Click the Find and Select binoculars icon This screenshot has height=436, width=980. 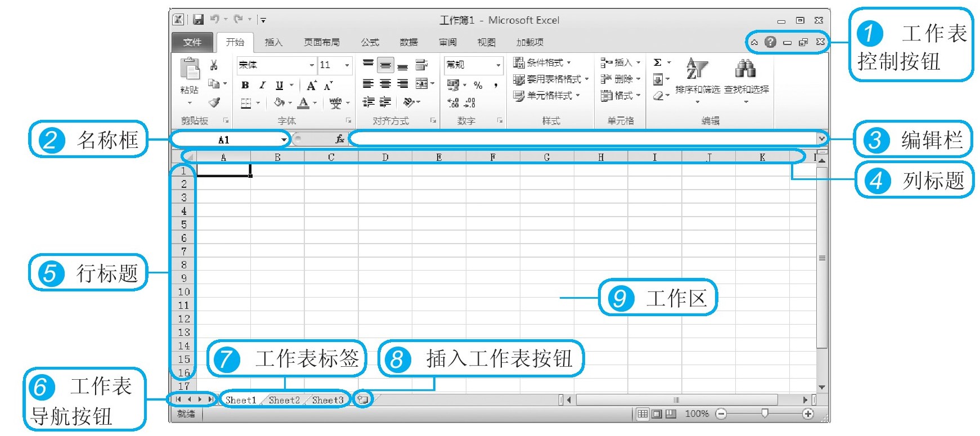745,69
